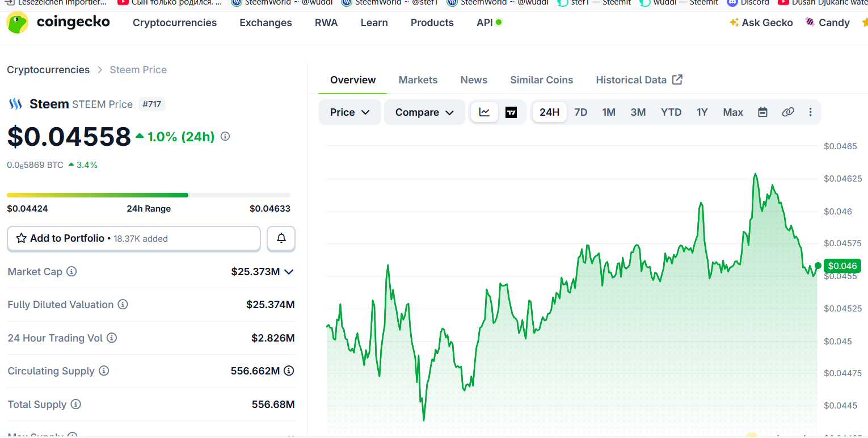Viewport: 868px width, 438px height.
Task: Select 24H chart time range
Action: coord(549,112)
